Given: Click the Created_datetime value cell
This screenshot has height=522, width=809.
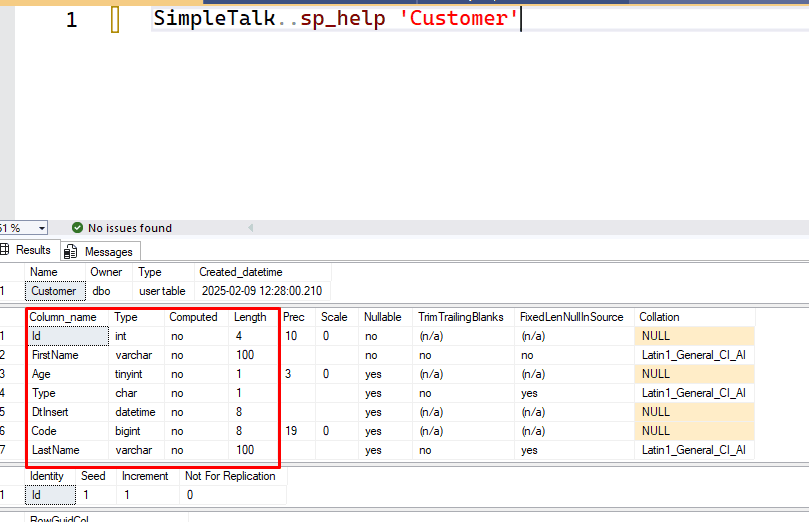Looking at the screenshot, I should click(262, 291).
